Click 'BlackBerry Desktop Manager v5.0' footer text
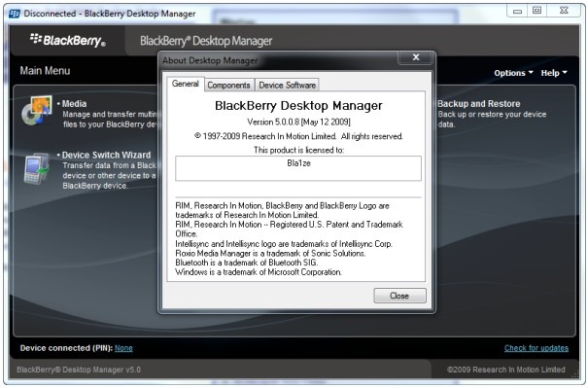Screen dimensions: 588x388 (79, 370)
